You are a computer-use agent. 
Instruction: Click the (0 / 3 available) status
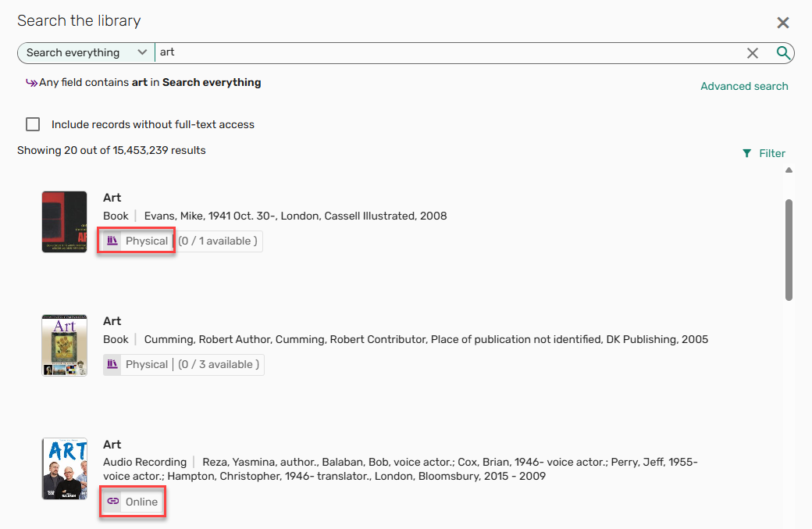pos(219,364)
